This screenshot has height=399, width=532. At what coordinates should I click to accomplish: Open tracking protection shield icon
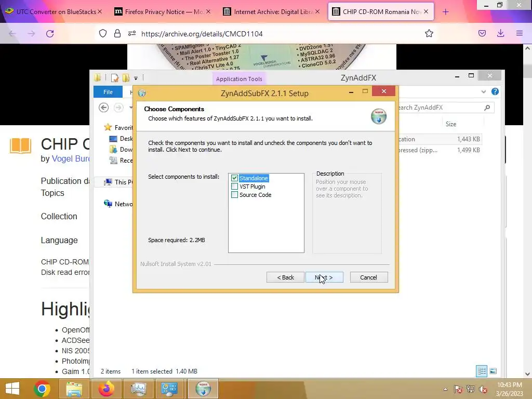point(103,33)
